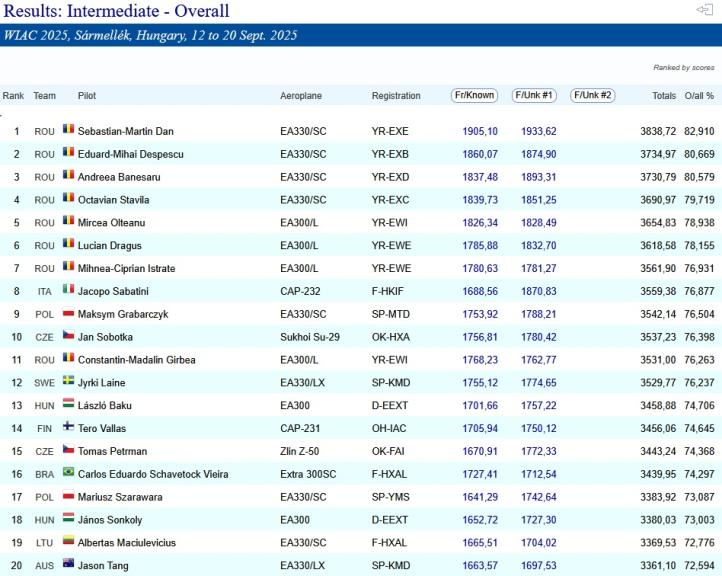This screenshot has height=576, width=722.
Task: Click Romanian flag beside Sebastian-Martin Dan
Action: tap(68, 131)
